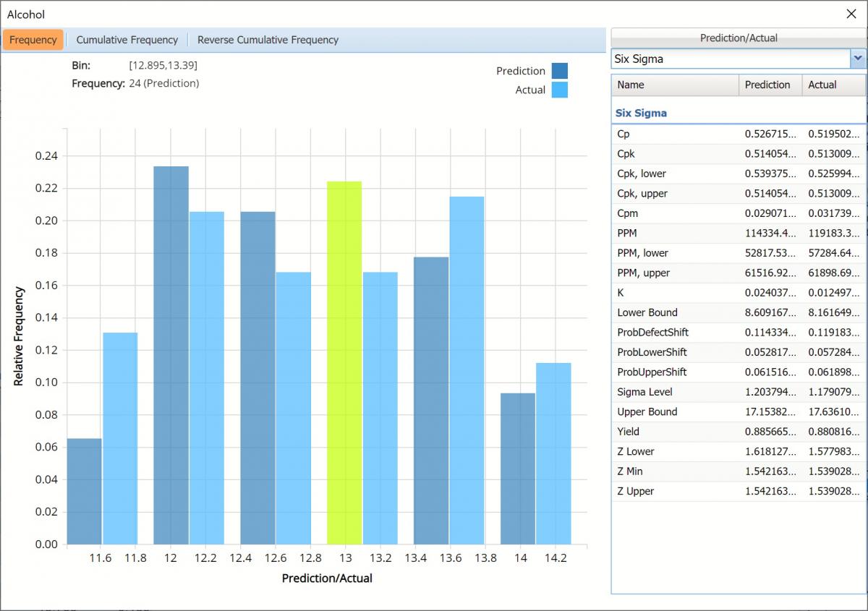This screenshot has width=868, height=611.
Task: Click the Prediction legend color swatch
Action: click(x=559, y=71)
